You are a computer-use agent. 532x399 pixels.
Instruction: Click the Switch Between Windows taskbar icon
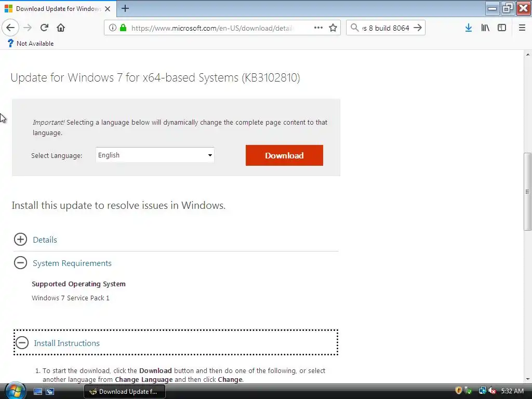coord(50,392)
